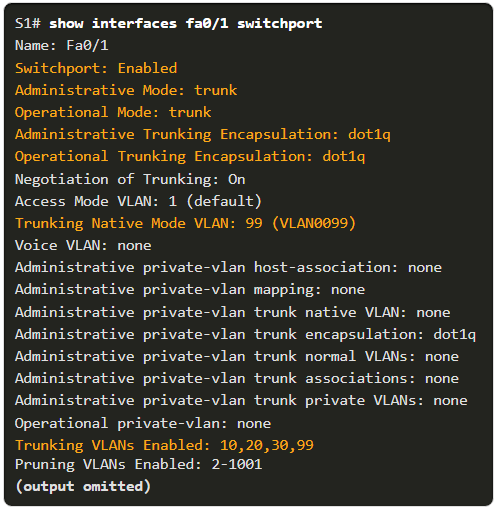Click 'Trunking VLANs Enabled: 10,20,30,99' line
The image size is (496, 511).
[x=164, y=446]
